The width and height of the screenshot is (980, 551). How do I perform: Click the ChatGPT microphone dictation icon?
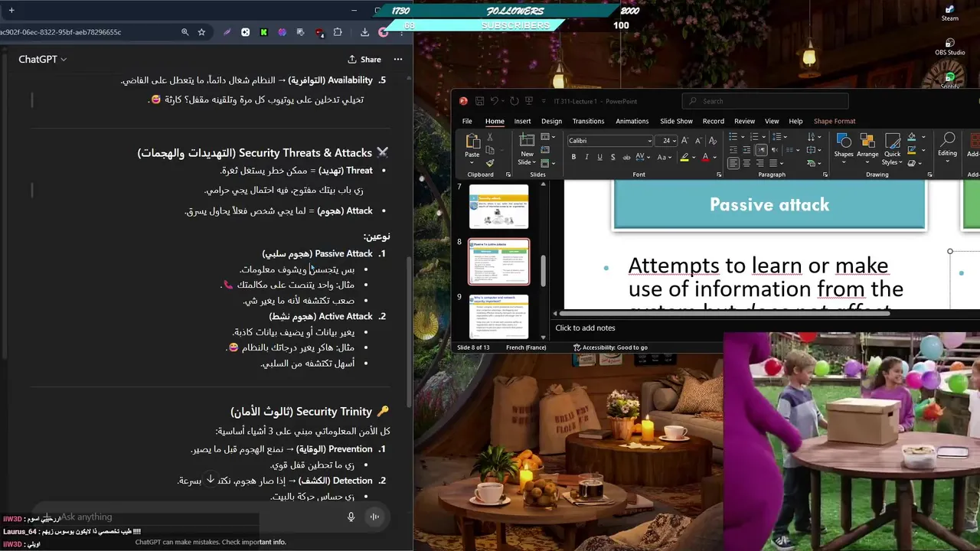click(x=351, y=517)
